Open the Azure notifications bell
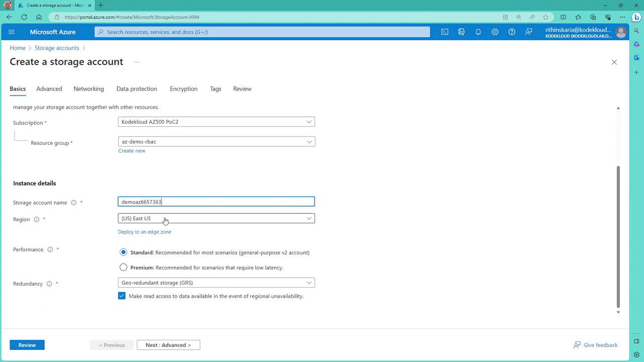 [x=478, y=32]
